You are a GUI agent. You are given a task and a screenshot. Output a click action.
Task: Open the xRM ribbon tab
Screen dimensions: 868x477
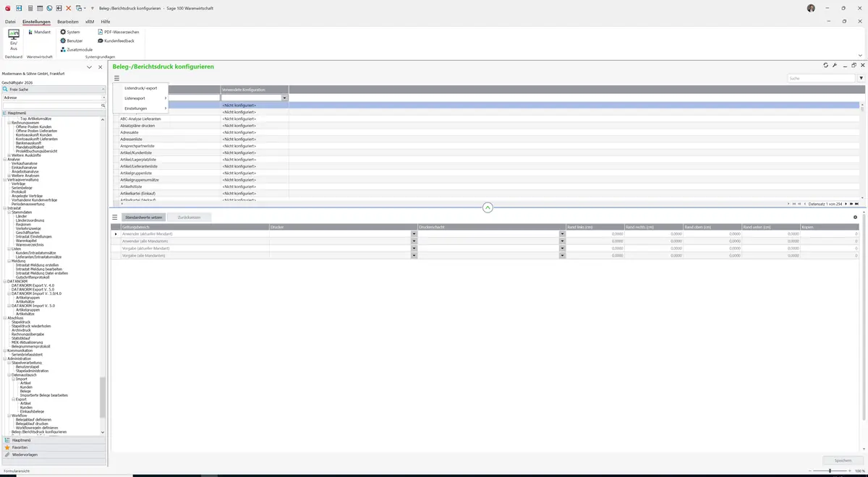tap(90, 22)
